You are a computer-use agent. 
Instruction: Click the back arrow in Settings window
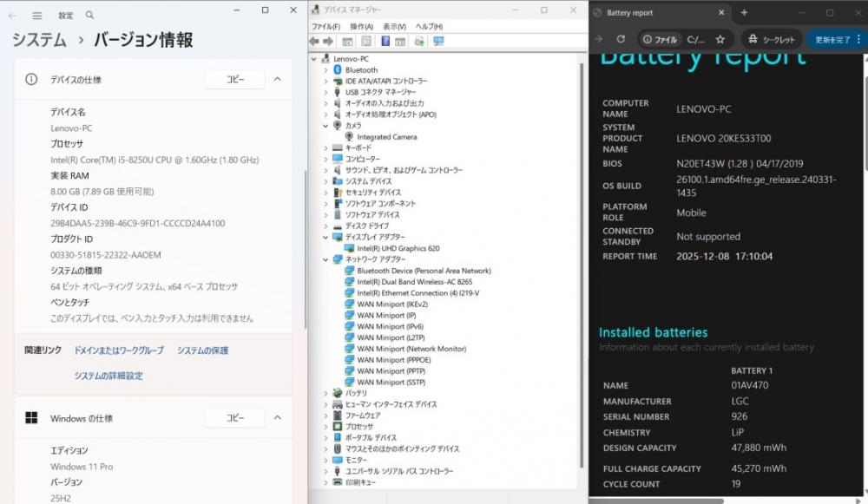[12, 16]
